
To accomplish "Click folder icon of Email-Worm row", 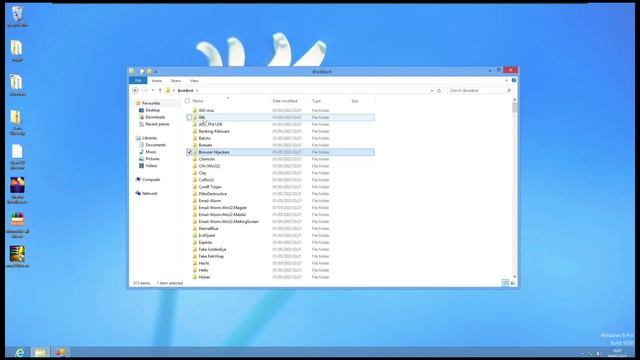I will [x=195, y=200].
